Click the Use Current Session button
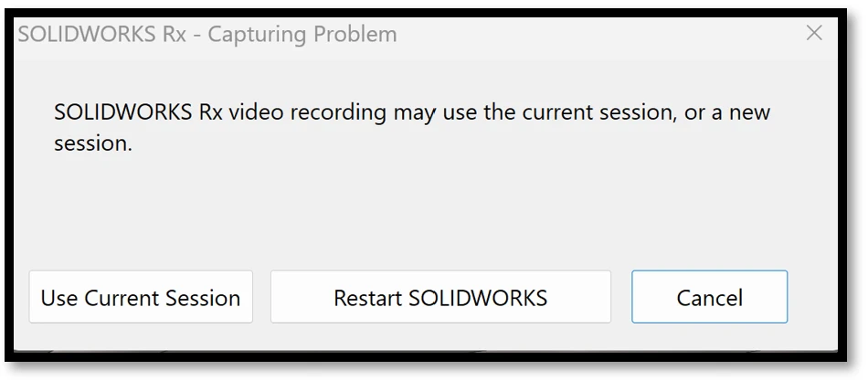 pyautogui.click(x=141, y=297)
